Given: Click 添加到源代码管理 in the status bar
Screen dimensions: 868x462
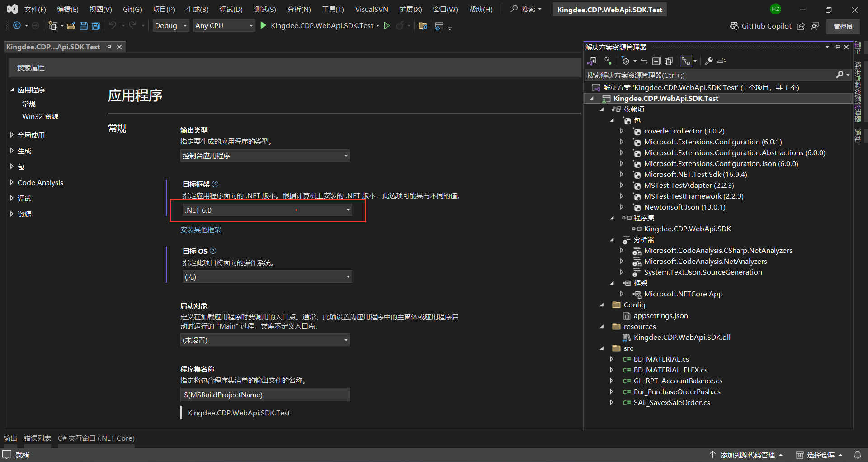Looking at the screenshot, I should [746, 455].
